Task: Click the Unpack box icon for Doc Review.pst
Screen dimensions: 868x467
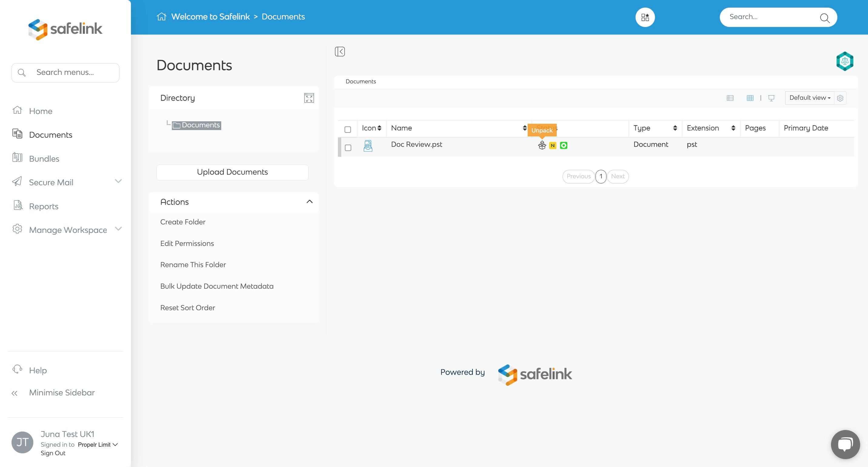Action: tap(542, 145)
